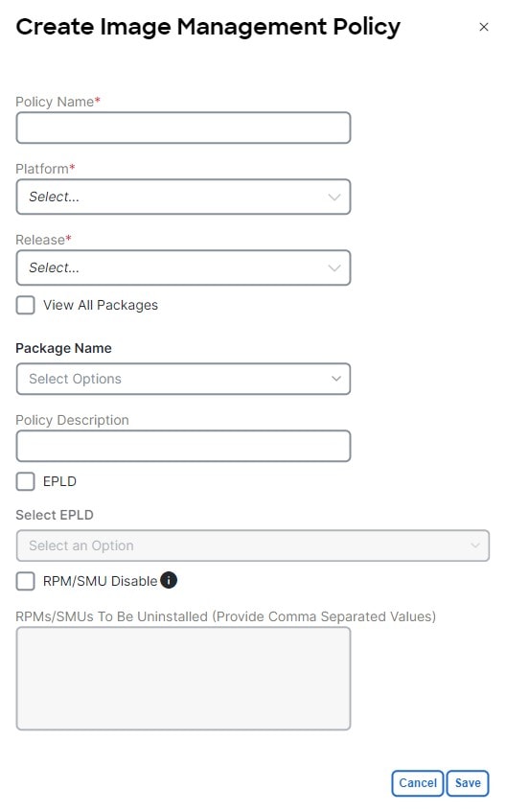Click the Package Name chevron arrow
This screenshot has width=506, height=812.
tap(336, 379)
